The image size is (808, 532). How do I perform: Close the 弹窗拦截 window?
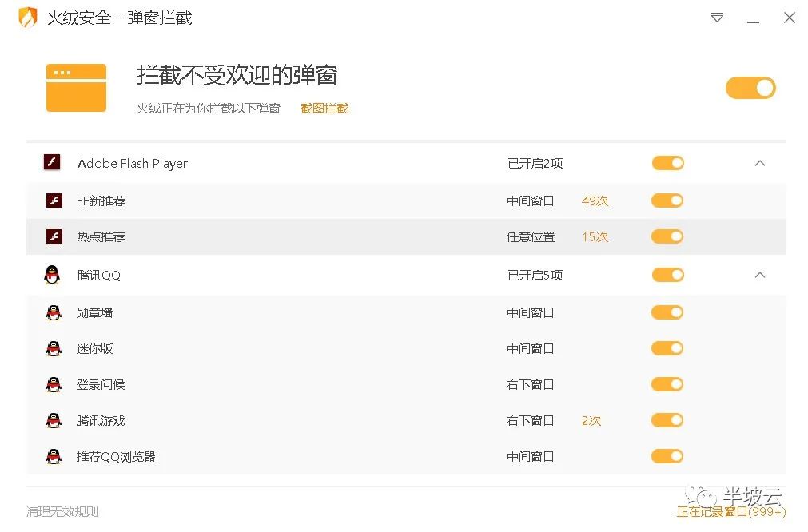click(x=790, y=18)
